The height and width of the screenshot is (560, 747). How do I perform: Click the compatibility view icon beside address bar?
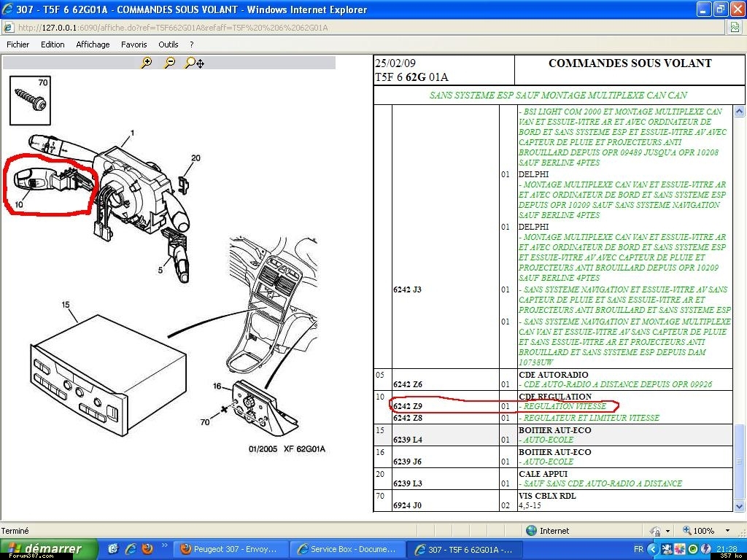tap(735, 28)
